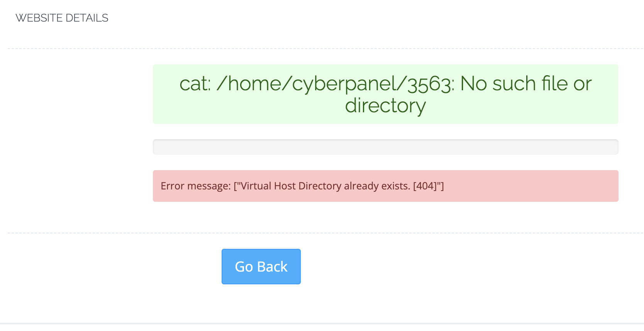644x331 pixels.
Task: Click the green success message banner
Action: click(x=385, y=94)
